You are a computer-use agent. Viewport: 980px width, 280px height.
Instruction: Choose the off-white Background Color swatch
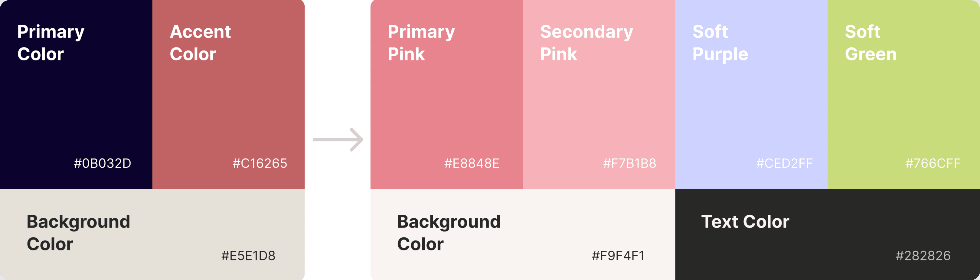click(523, 234)
